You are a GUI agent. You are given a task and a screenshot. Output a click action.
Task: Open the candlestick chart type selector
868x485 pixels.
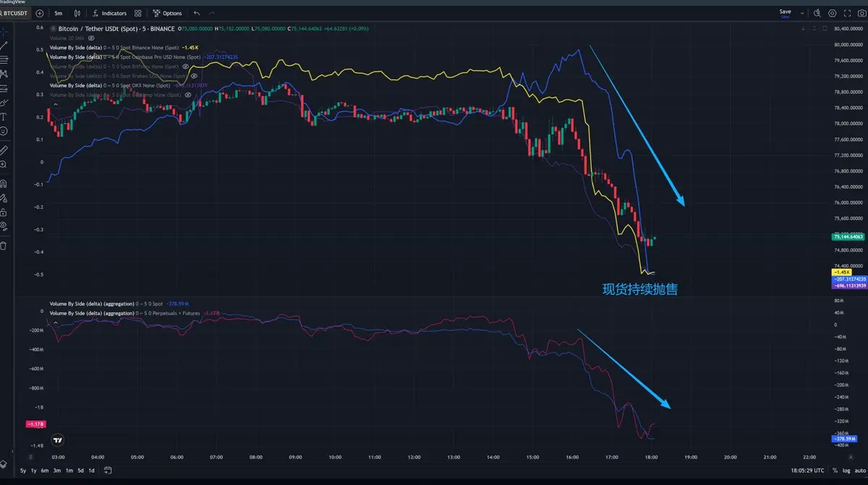coord(78,13)
